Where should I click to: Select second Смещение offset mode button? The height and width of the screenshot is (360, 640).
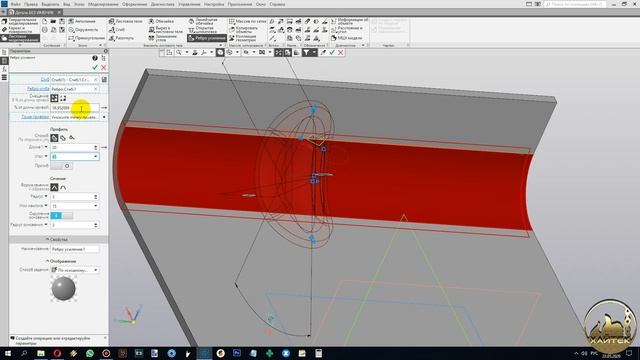coord(63,98)
